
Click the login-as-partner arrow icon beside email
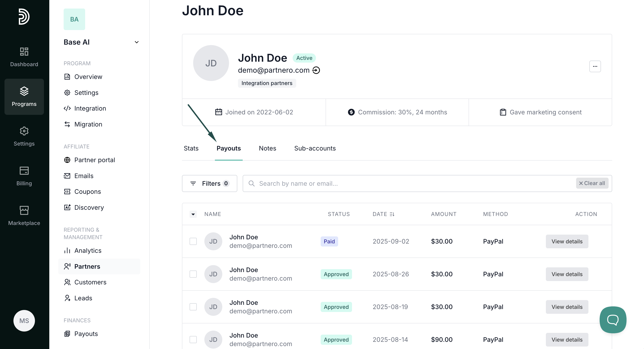tap(316, 70)
